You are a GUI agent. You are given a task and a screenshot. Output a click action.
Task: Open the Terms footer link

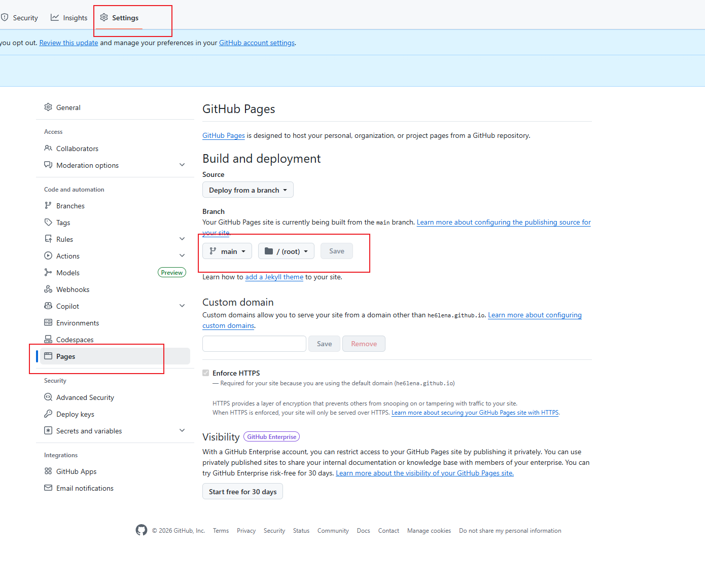221,531
